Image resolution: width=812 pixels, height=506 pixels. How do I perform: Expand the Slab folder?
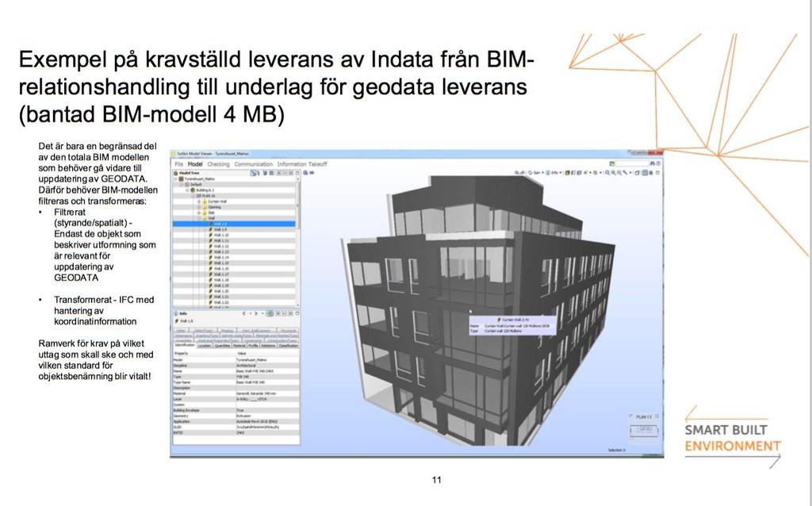pyautogui.click(x=199, y=213)
